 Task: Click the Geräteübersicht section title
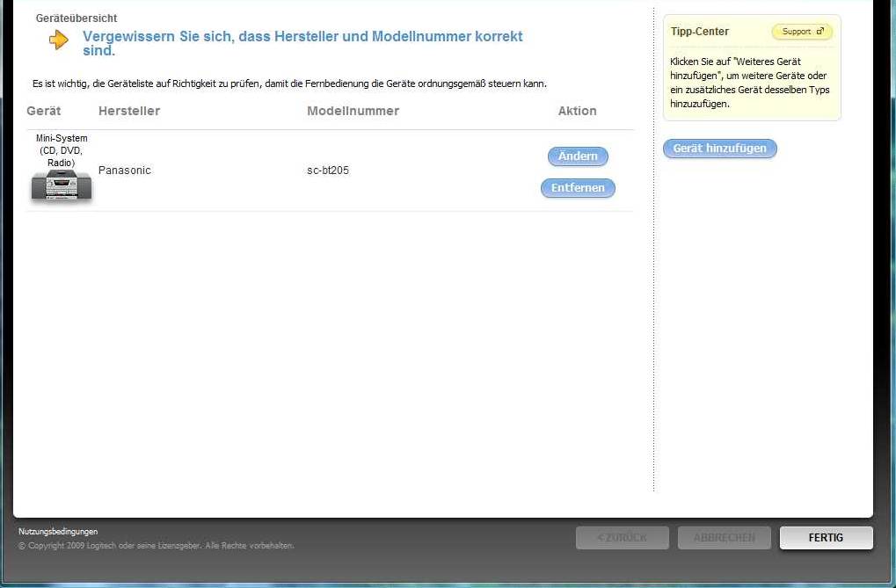(76, 18)
